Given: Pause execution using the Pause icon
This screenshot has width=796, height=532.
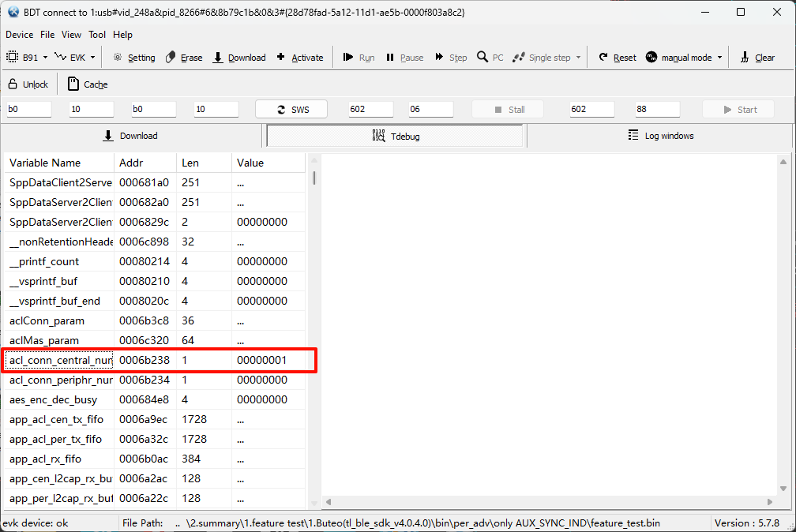Looking at the screenshot, I should [404, 57].
